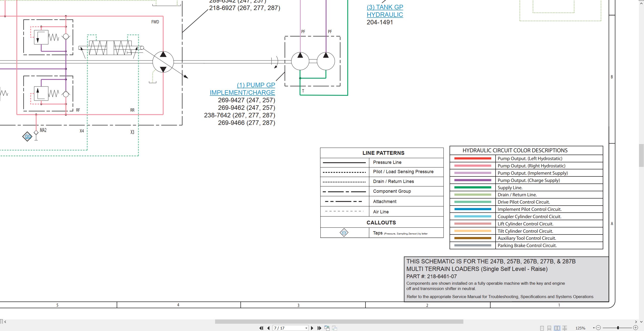This screenshot has width=644, height=331.
Task: Click the horizontal scroll right arrow
Action: [x=636, y=322]
